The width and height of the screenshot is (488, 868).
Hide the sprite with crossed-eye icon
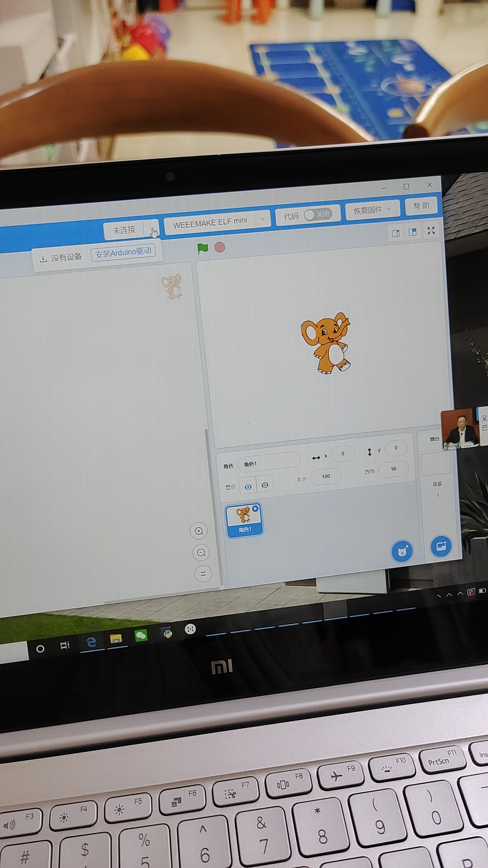click(x=265, y=485)
